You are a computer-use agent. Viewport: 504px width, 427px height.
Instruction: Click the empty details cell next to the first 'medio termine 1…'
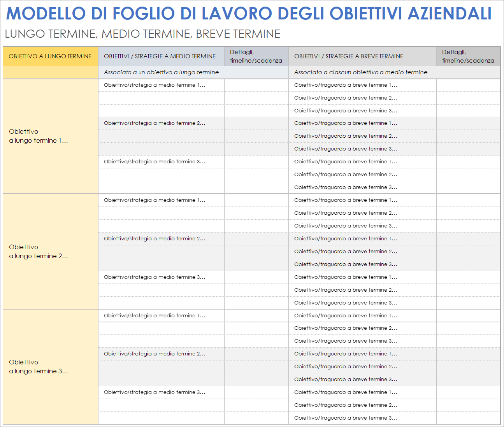pos(256,85)
